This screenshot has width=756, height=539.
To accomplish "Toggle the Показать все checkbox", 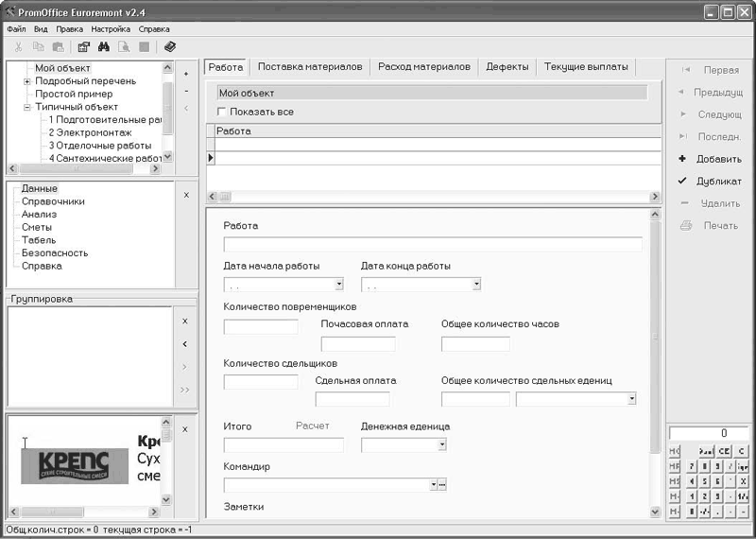I will pyautogui.click(x=223, y=112).
